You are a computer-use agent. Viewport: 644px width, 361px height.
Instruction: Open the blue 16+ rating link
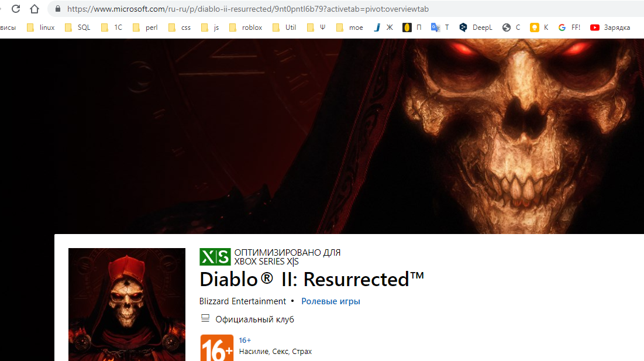[x=244, y=340]
